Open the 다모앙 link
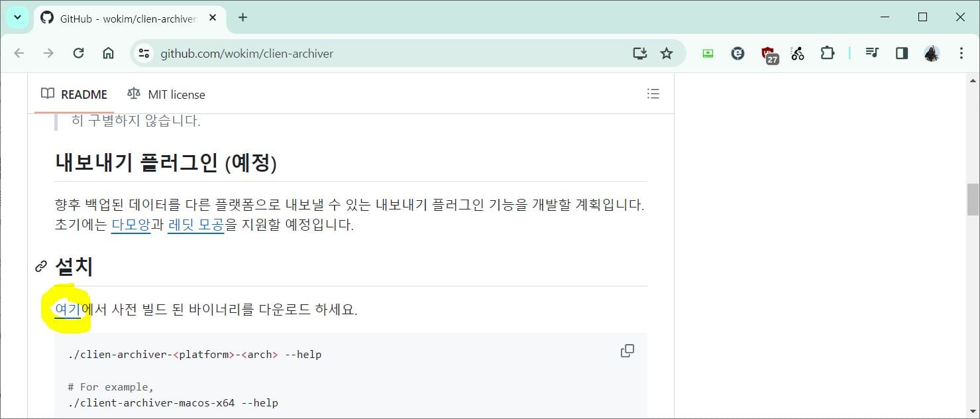Screen dimensions: 980x419 pyautogui.click(x=131, y=225)
